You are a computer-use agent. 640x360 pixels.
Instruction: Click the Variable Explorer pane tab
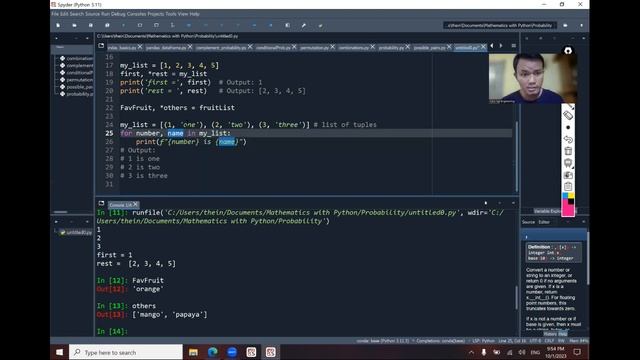pyautogui.click(x=547, y=211)
